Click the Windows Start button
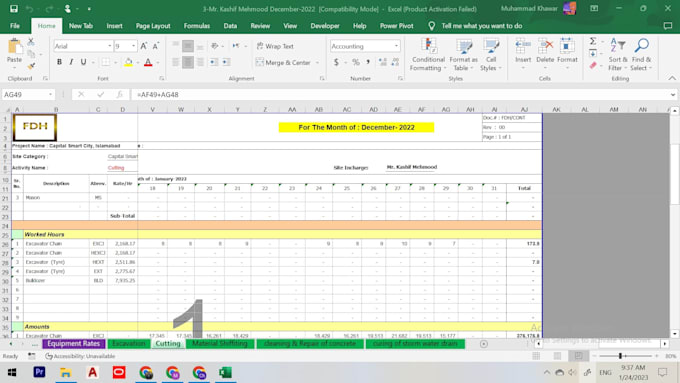The width and height of the screenshot is (680, 383). [12, 372]
